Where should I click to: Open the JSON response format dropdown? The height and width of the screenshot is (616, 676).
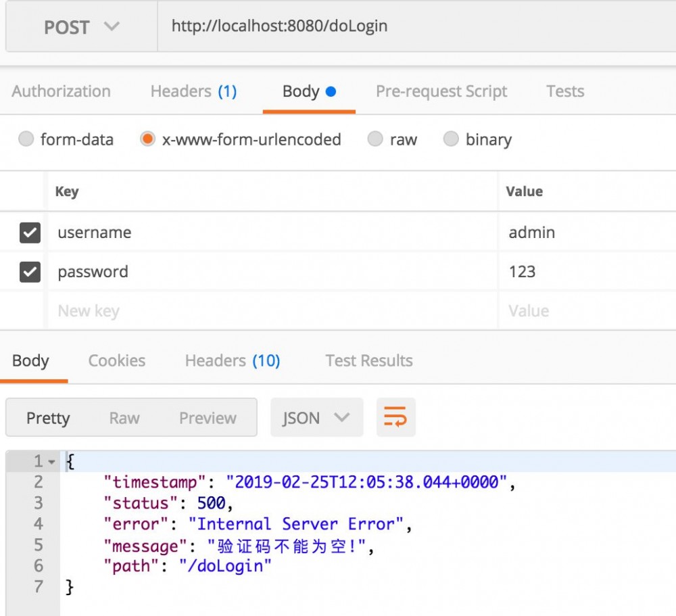316,417
